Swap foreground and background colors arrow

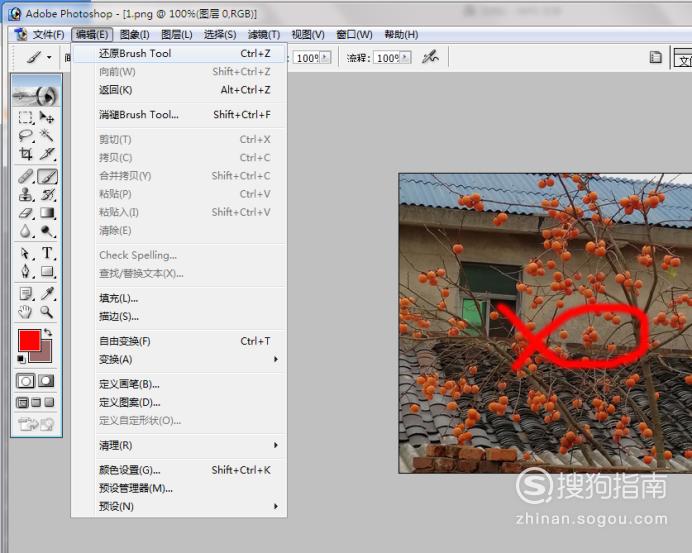[x=48, y=333]
